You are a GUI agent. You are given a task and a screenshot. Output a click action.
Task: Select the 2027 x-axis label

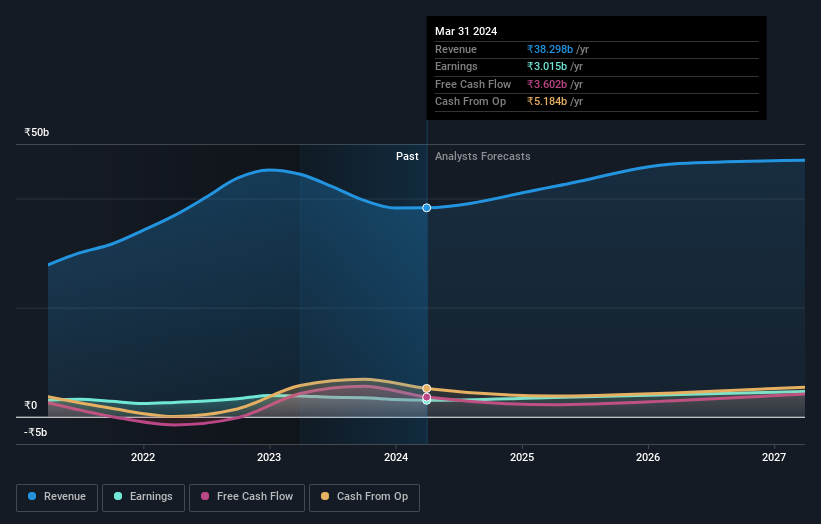point(774,457)
